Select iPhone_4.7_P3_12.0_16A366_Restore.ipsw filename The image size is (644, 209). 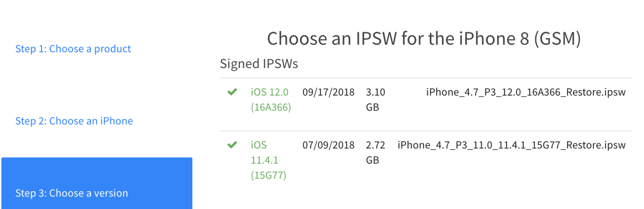(526, 92)
